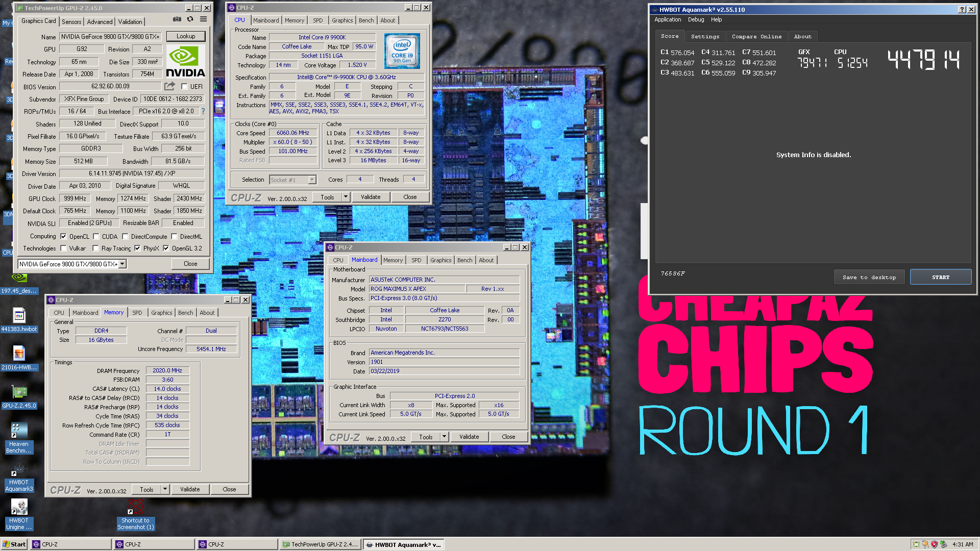Click the NVIDIA logo in GPU-Z
Image resolution: width=980 pixels, height=551 pixels.
click(x=185, y=61)
